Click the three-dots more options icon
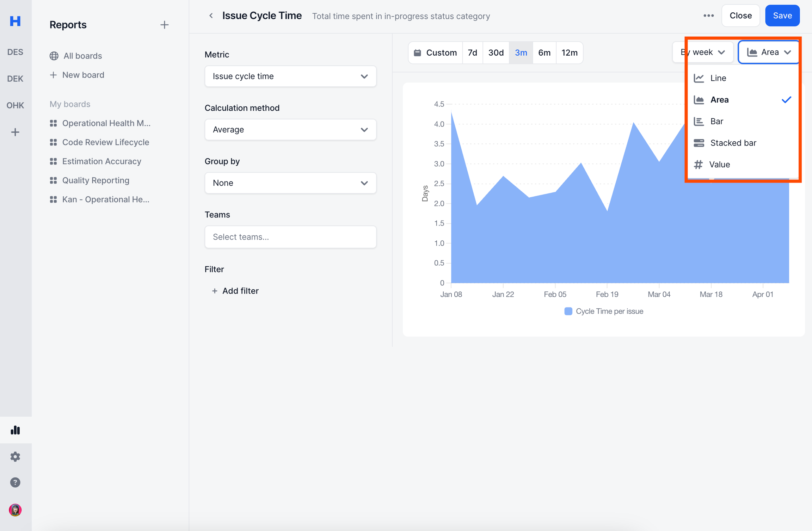The height and width of the screenshot is (531, 812). 708,16
